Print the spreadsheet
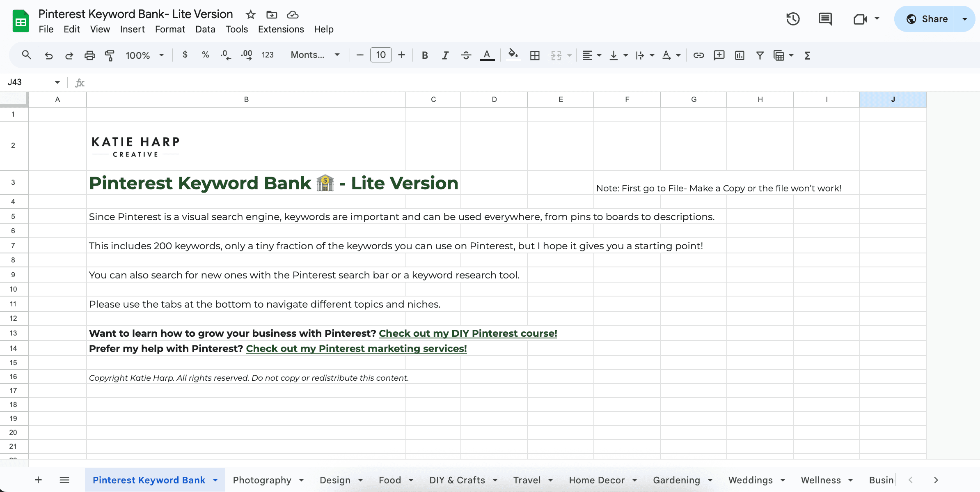The height and width of the screenshot is (492, 980). click(89, 55)
